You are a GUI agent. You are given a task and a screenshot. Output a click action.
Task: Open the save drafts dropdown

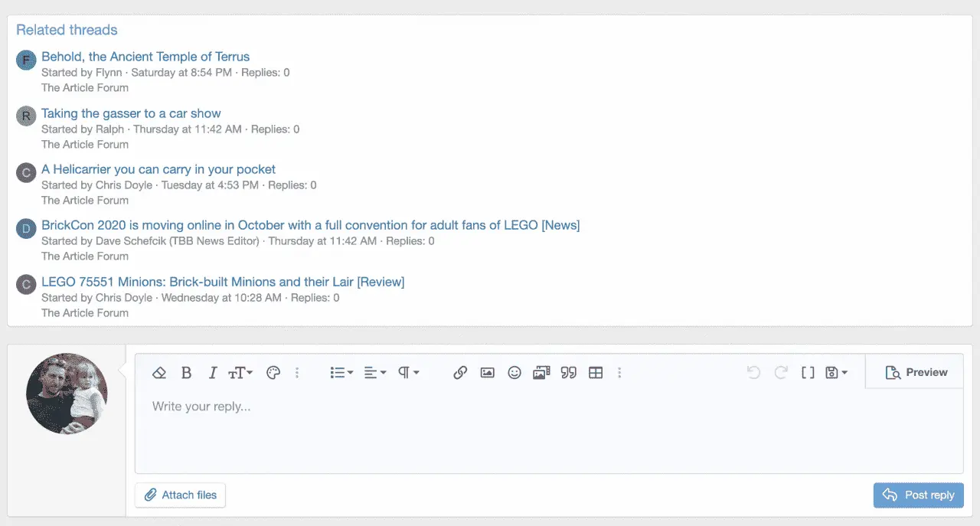836,373
